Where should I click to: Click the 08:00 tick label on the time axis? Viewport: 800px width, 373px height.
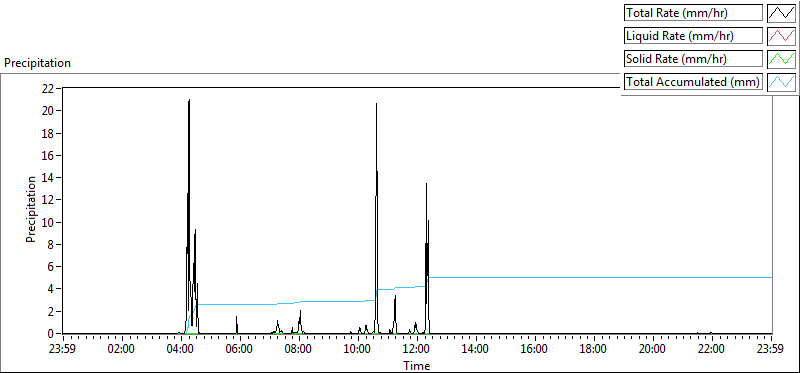click(x=298, y=350)
